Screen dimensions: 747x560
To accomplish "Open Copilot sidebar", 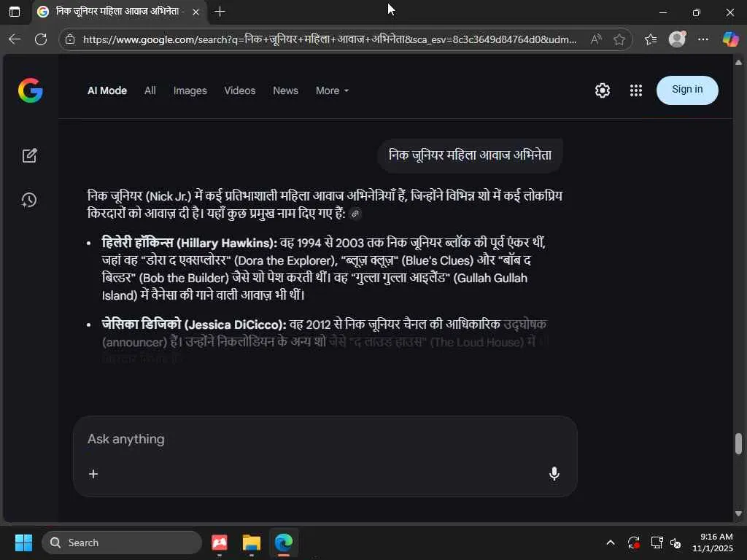I will coord(730,39).
